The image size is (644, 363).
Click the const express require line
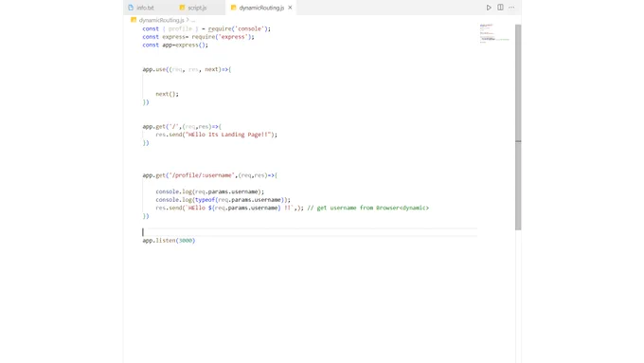click(198, 37)
